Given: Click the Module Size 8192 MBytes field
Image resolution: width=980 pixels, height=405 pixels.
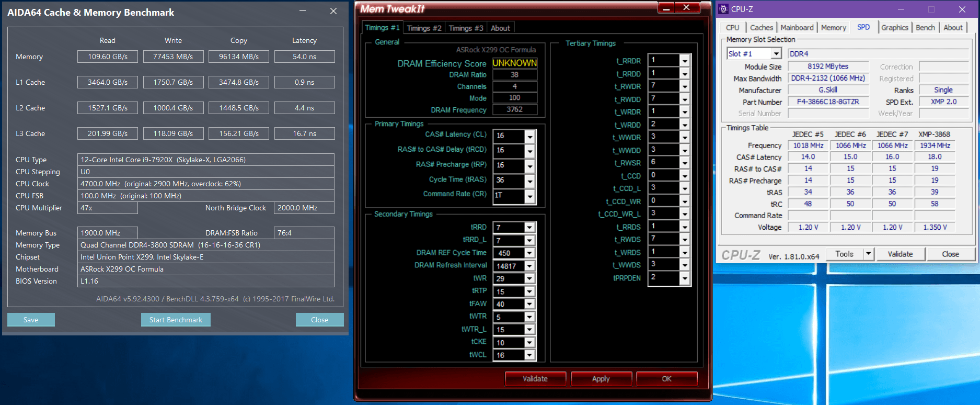Looking at the screenshot, I should [x=828, y=66].
